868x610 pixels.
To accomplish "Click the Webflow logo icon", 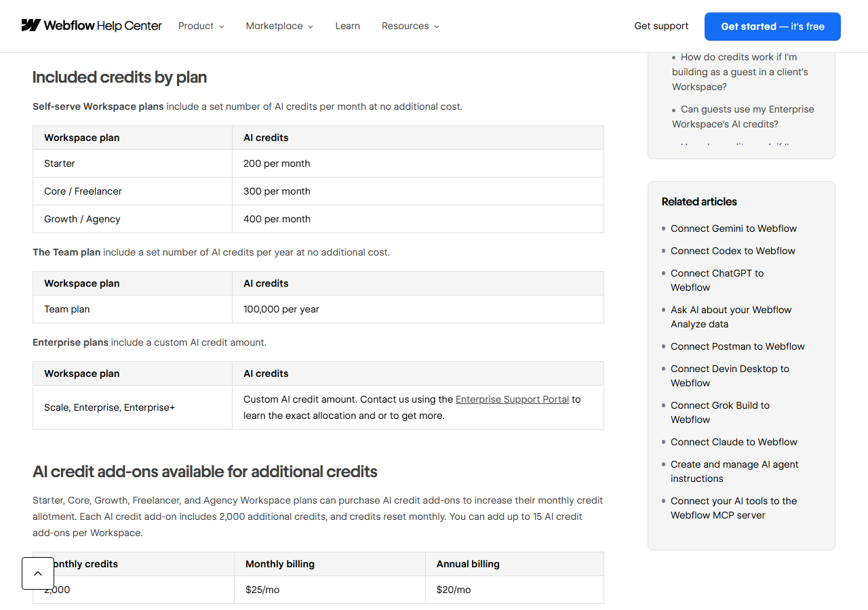I will click(31, 26).
